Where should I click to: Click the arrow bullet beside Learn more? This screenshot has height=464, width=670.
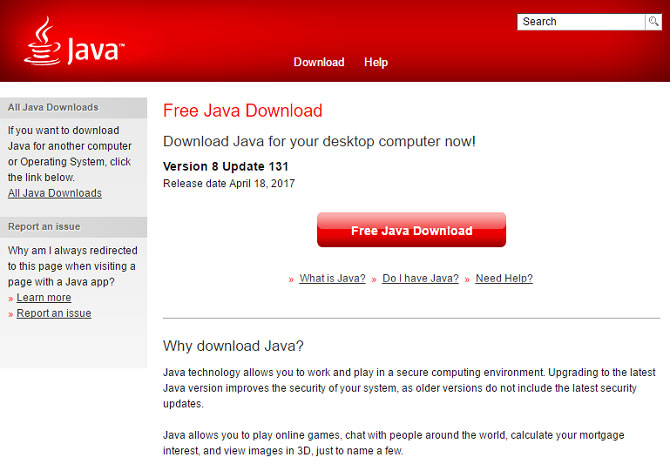click(11, 299)
